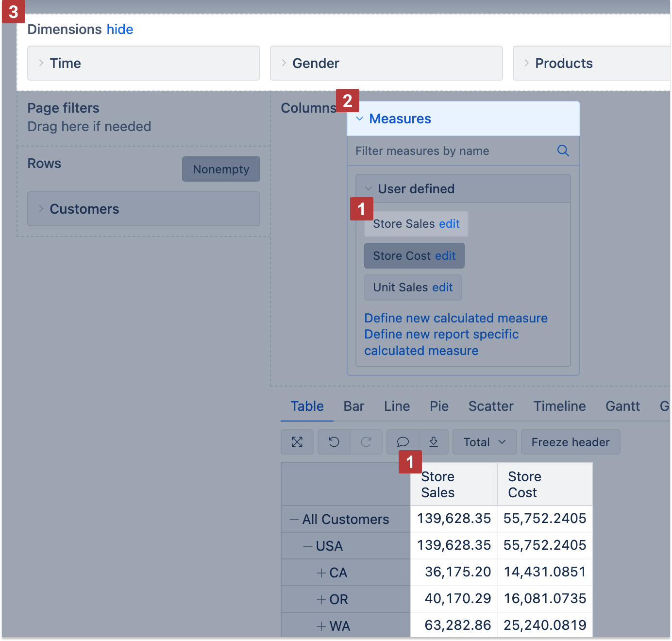This screenshot has height=641, width=672.
Task: Click the hide link beside Dimensions
Action: click(120, 29)
